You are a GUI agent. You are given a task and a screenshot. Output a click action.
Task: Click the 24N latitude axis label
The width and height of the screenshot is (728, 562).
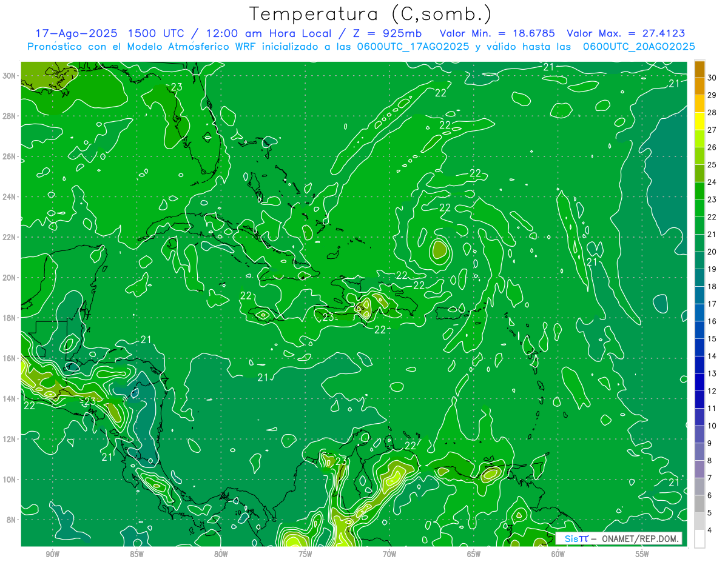10,196
